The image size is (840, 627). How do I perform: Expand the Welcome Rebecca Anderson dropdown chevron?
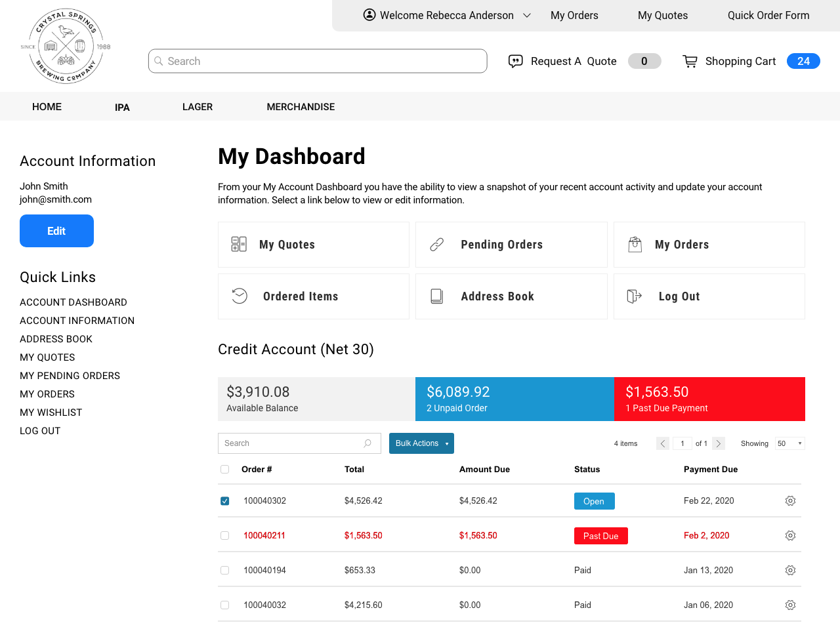pyautogui.click(x=527, y=15)
